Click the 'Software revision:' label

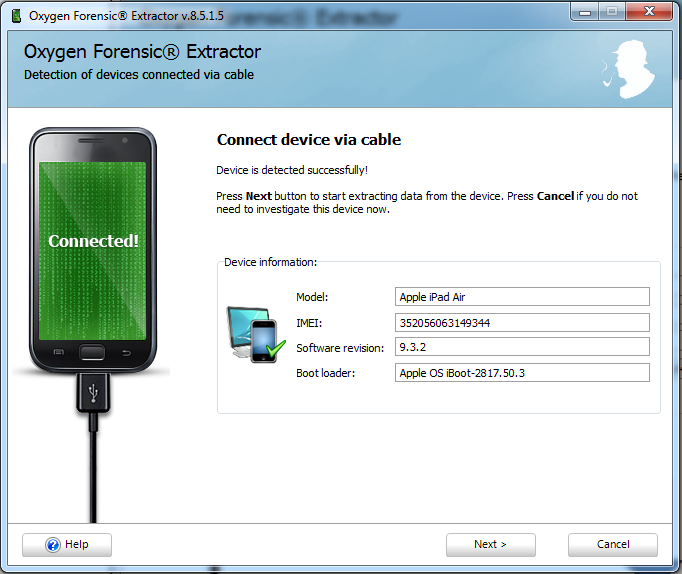340,348
